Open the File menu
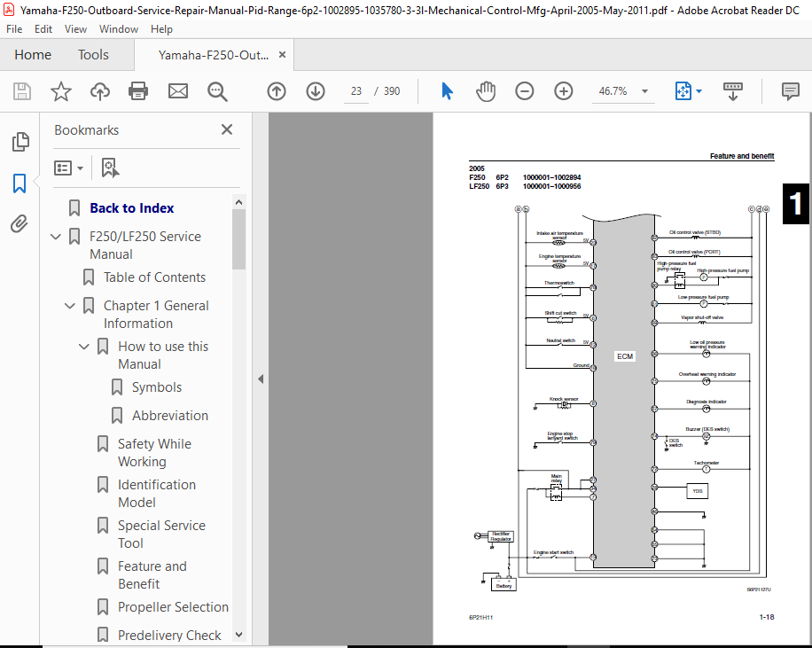 click(x=14, y=29)
